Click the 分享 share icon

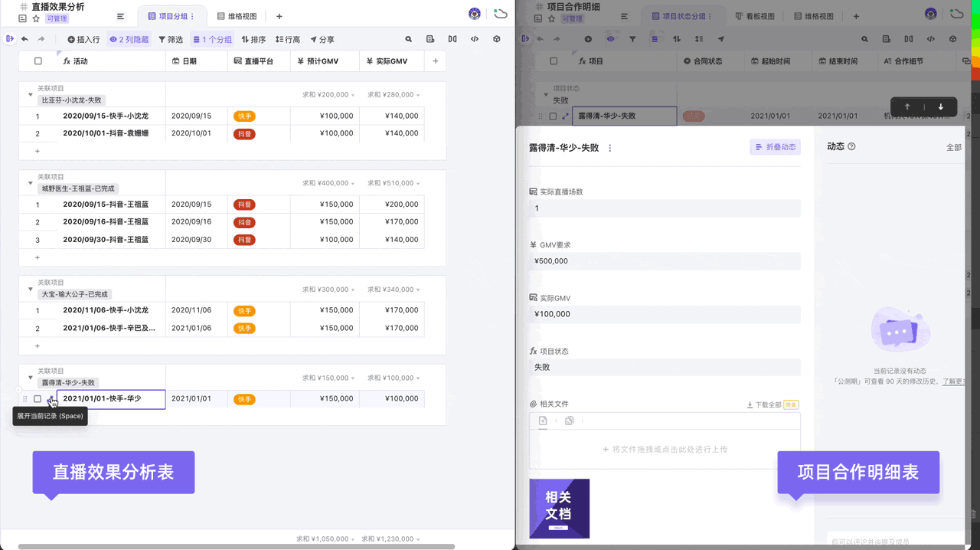pos(322,39)
